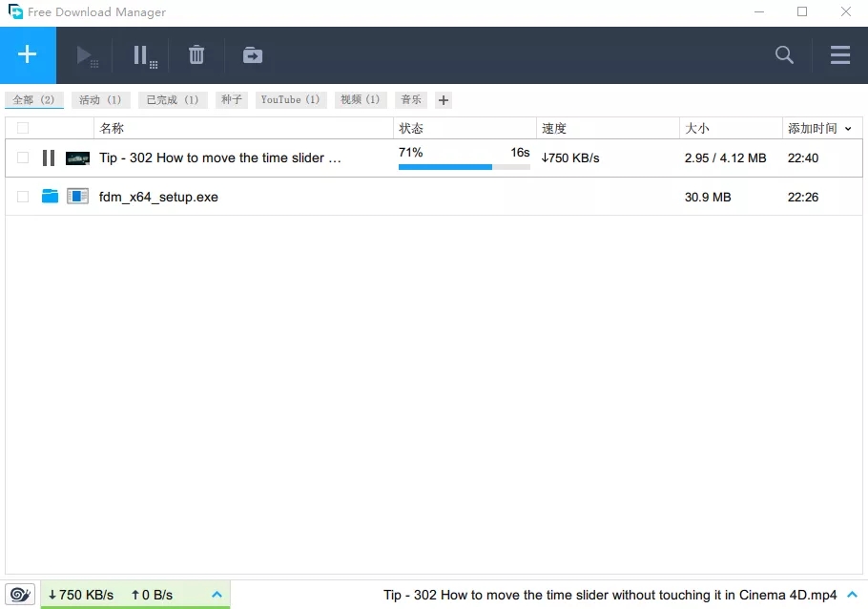Click the pause downloads toolbar icon
Image resolution: width=868 pixels, height=609 pixels.
coord(145,56)
